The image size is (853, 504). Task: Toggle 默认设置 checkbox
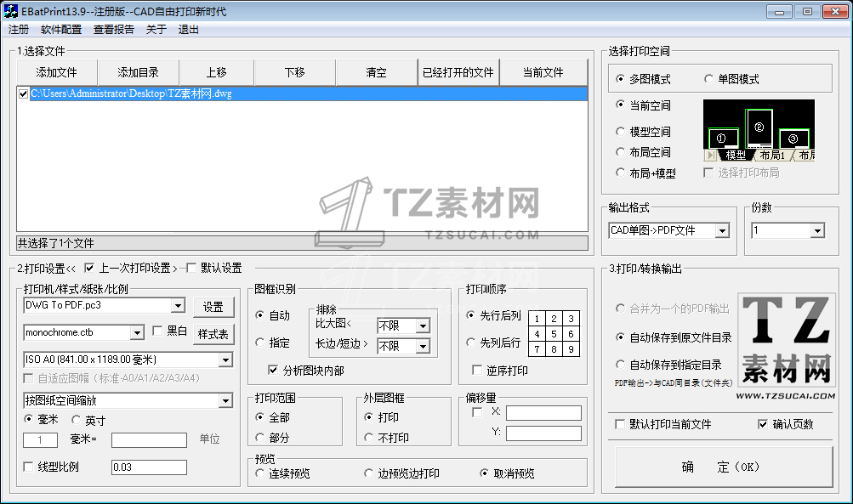point(191,268)
